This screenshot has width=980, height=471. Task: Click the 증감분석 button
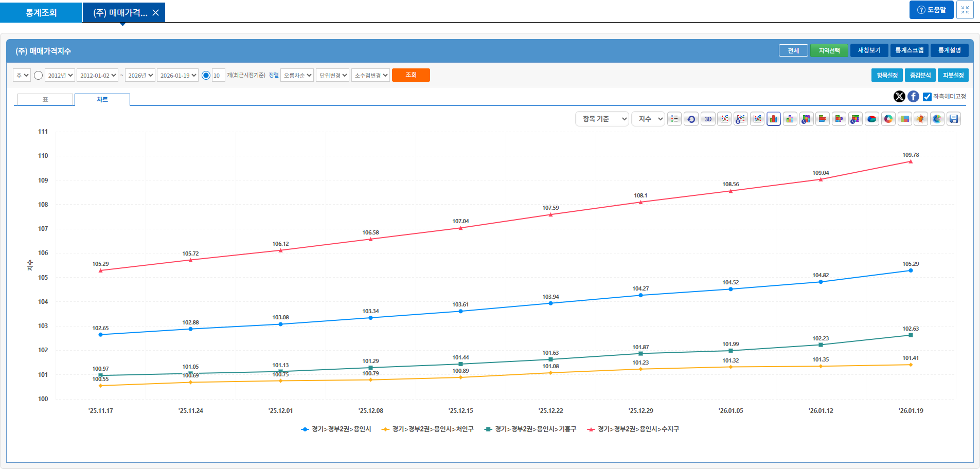click(x=920, y=75)
